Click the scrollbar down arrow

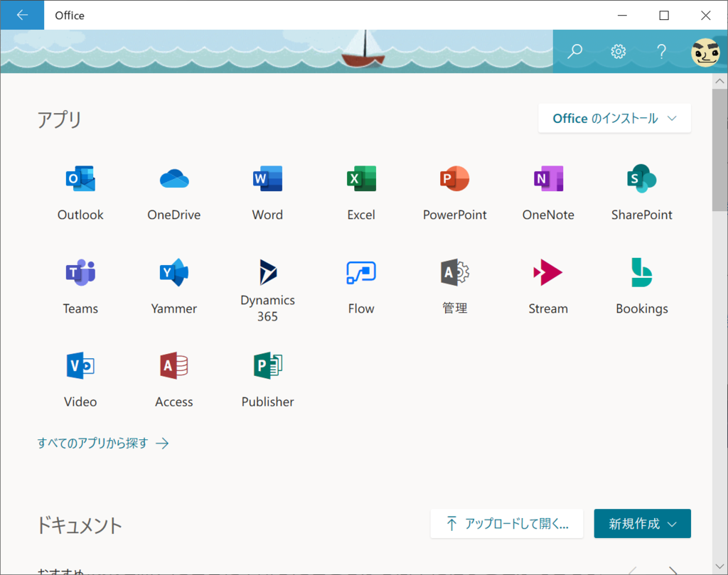[719, 566]
